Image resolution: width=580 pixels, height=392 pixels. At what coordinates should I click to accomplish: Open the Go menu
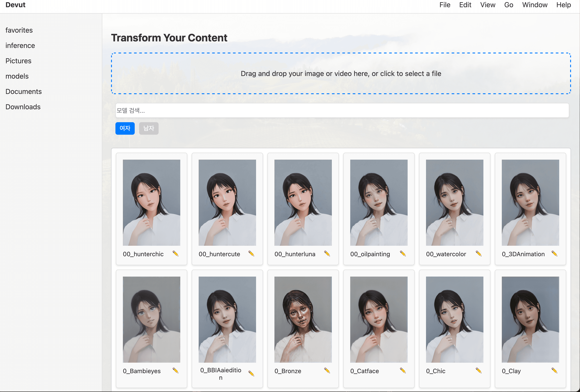pos(509,5)
